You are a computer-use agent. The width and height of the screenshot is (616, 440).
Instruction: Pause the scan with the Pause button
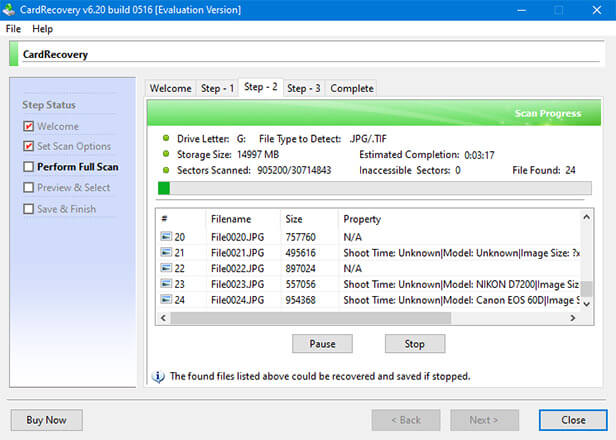(322, 344)
